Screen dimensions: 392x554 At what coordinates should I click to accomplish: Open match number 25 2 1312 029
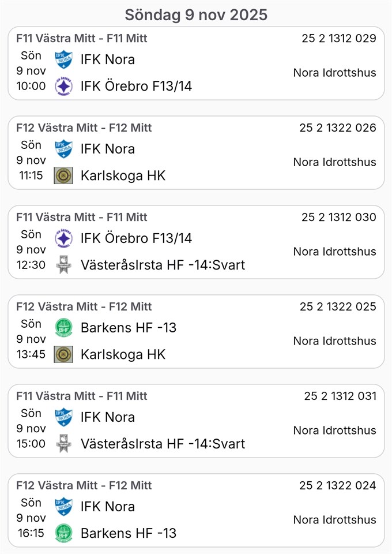[338, 39]
